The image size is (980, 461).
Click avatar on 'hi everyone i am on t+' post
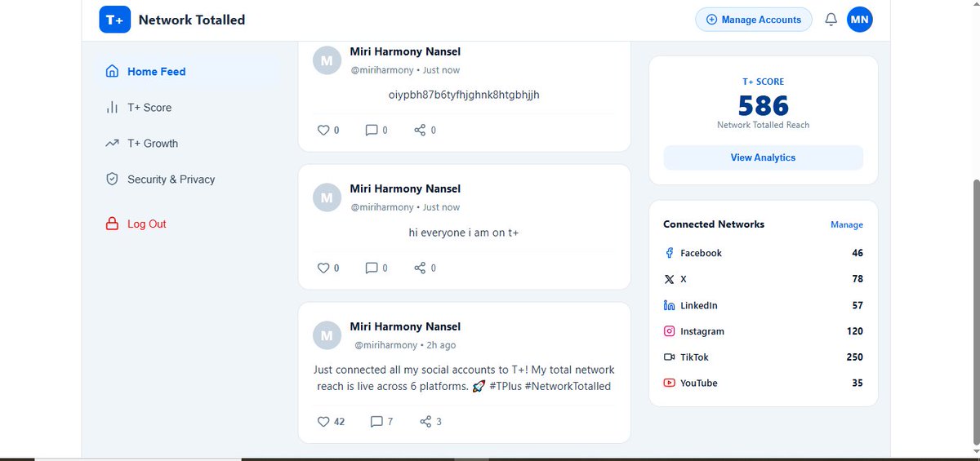point(327,197)
